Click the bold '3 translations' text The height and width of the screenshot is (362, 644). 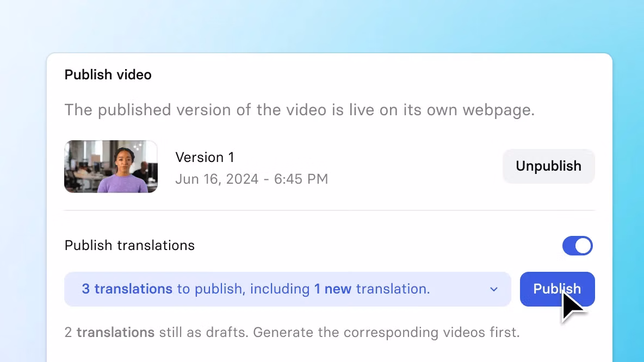(x=127, y=289)
